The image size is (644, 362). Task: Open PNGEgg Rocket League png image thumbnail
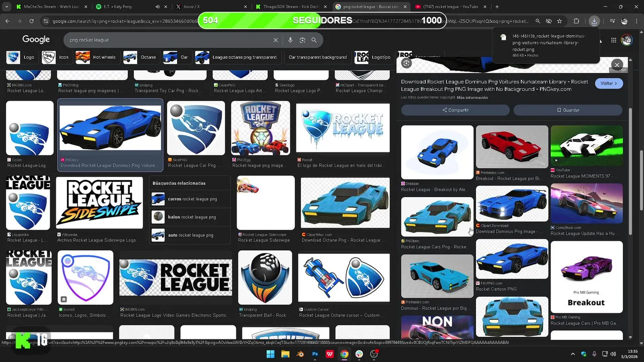(261, 128)
